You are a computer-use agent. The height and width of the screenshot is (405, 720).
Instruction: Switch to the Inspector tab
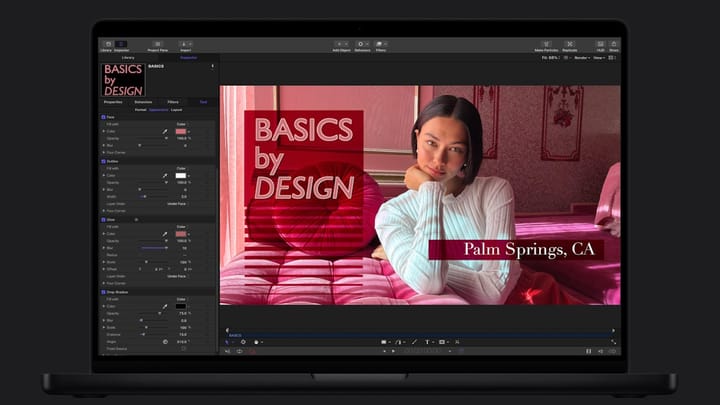point(189,58)
